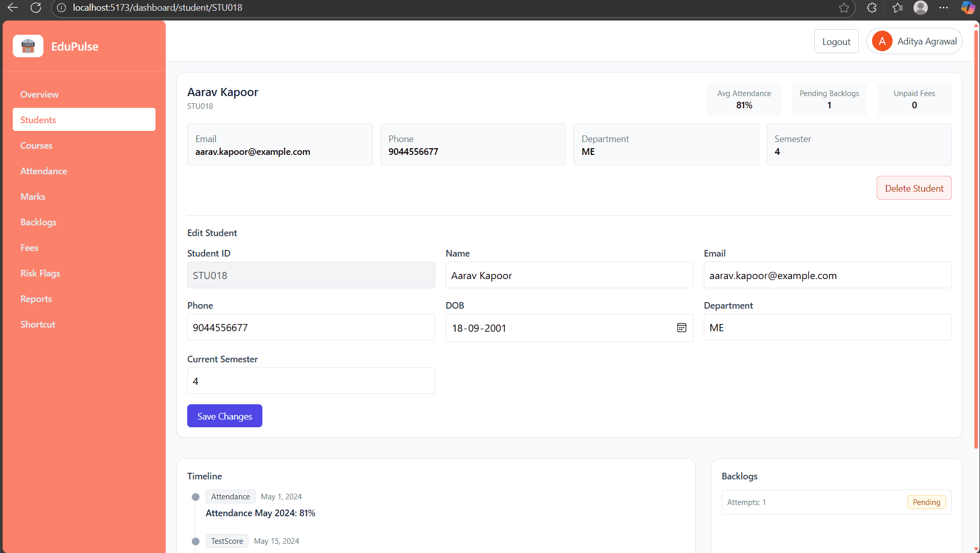
Task: Click the STU018 ID under the student name
Action: click(200, 106)
